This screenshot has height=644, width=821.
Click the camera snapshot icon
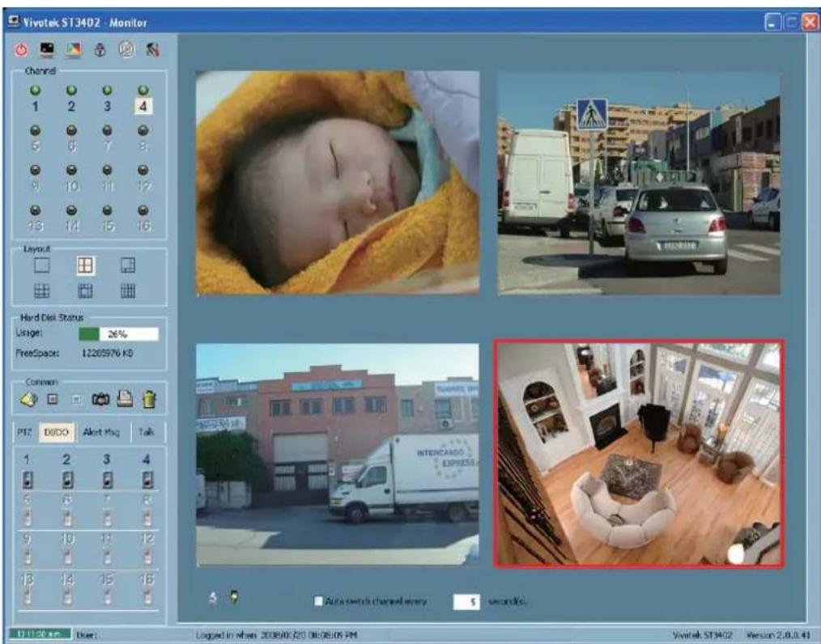pyautogui.click(x=100, y=399)
